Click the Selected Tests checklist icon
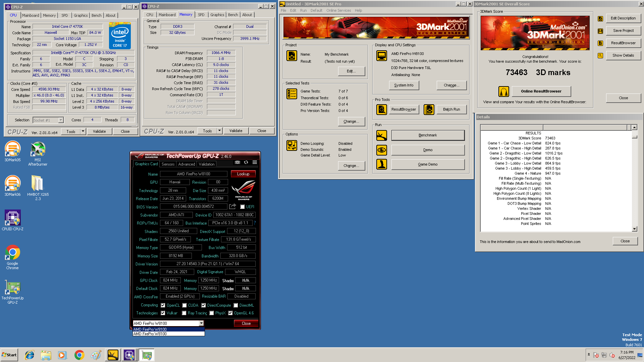The height and width of the screenshot is (362, 644). [x=291, y=94]
